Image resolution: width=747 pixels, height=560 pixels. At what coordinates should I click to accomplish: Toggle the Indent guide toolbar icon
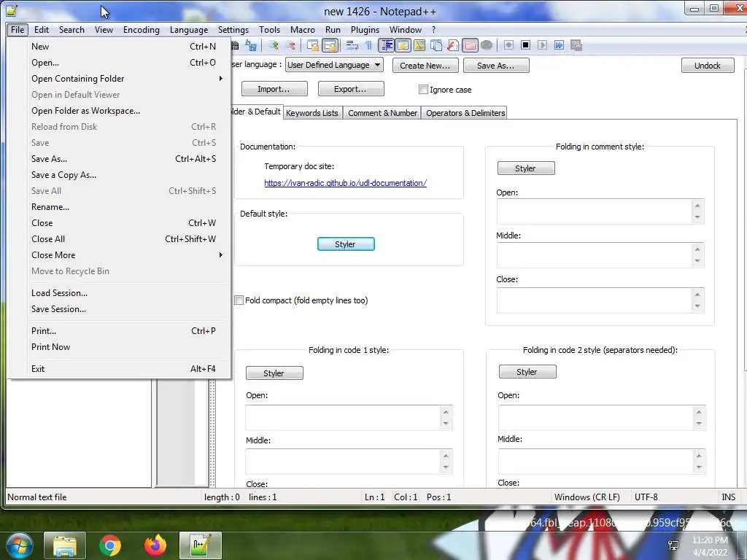coord(387,45)
